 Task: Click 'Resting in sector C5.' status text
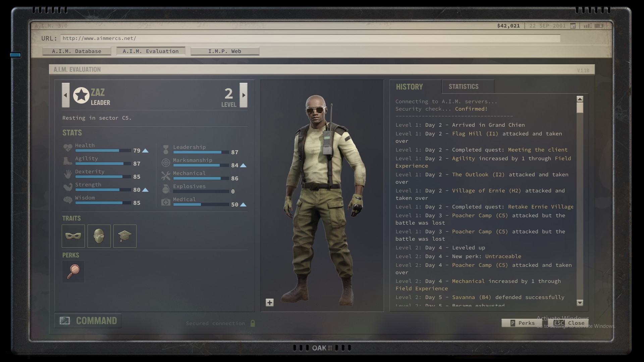[x=97, y=118]
